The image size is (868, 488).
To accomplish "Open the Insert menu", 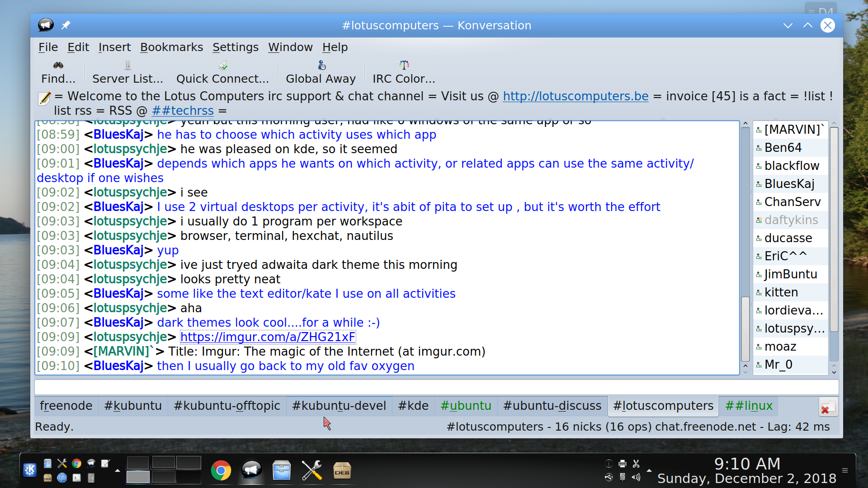I will [114, 47].
